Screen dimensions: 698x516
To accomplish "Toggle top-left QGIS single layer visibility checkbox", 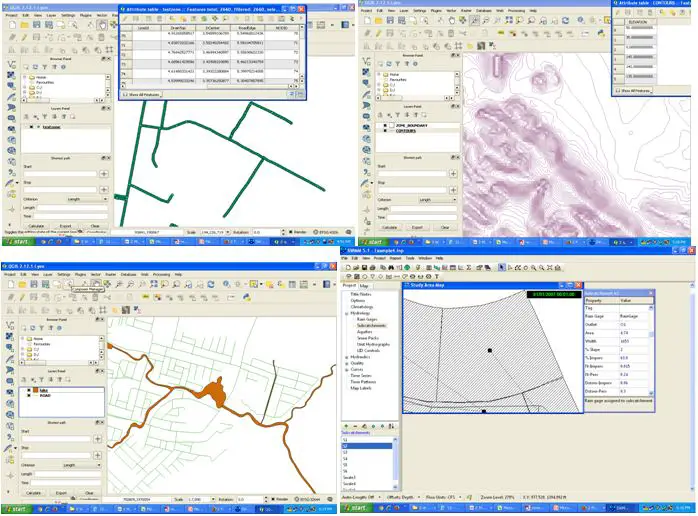I will (31, 127).
